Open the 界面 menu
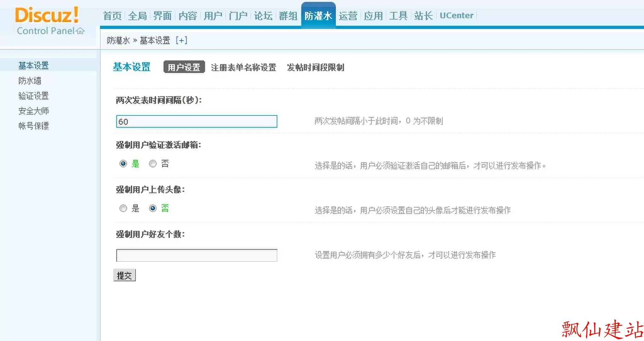 click(x=163, y=16)
